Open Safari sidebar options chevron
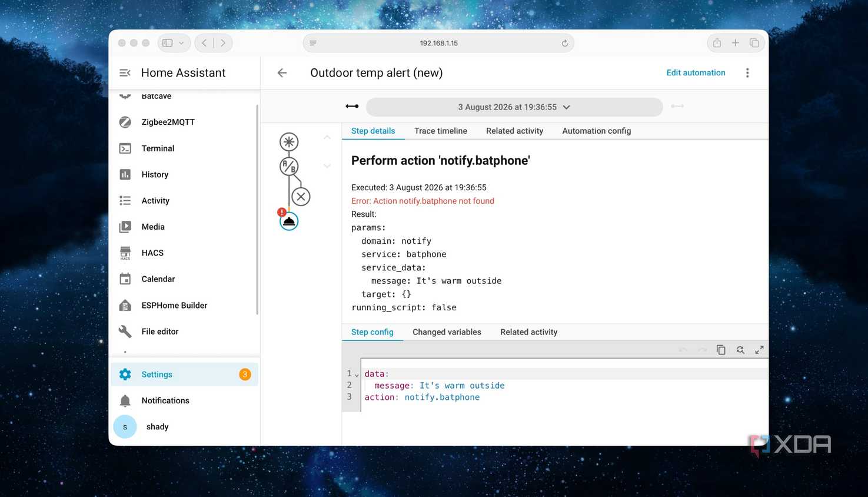The width and height of the screenshot is (868, 497). click(181, 43)
